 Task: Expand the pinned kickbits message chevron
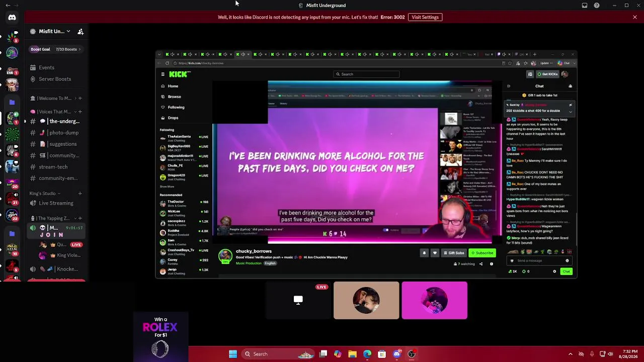pos(571,111)
